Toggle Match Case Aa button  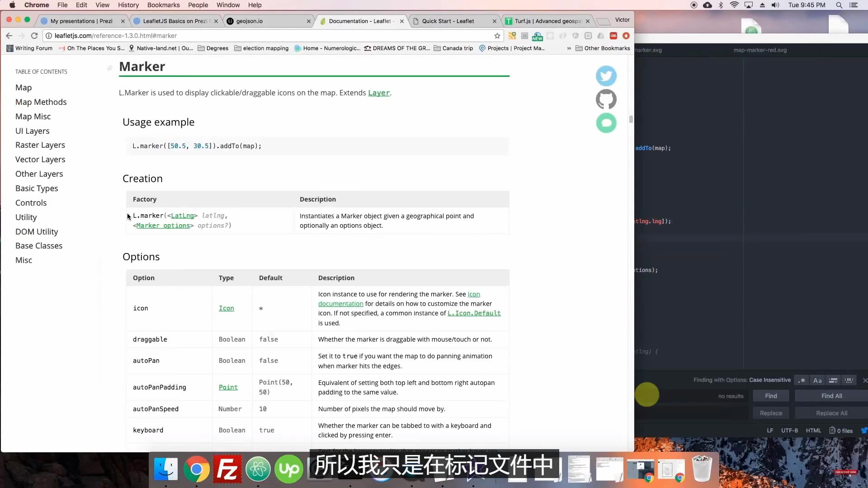(817, 380)
